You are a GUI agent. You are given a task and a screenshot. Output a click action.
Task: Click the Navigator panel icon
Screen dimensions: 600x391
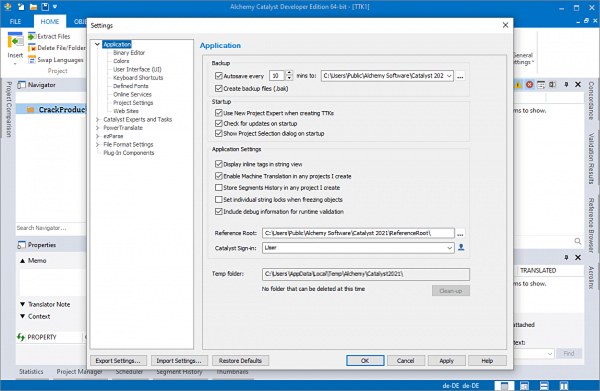(21, 85)
